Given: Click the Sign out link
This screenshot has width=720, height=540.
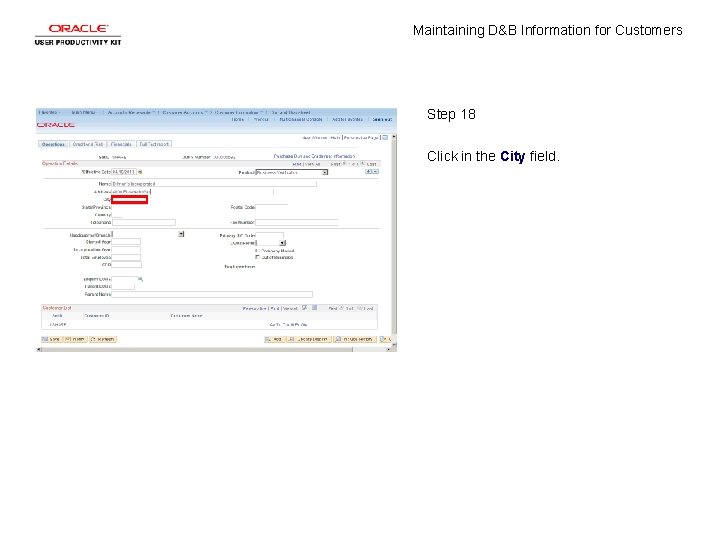Looking at the screenshot, I should click(382, 119).
